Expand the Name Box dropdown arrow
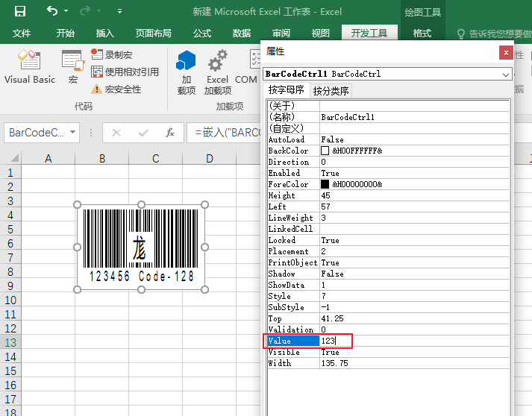This screenshot has height=416, width=532. (x=72, y=132)
